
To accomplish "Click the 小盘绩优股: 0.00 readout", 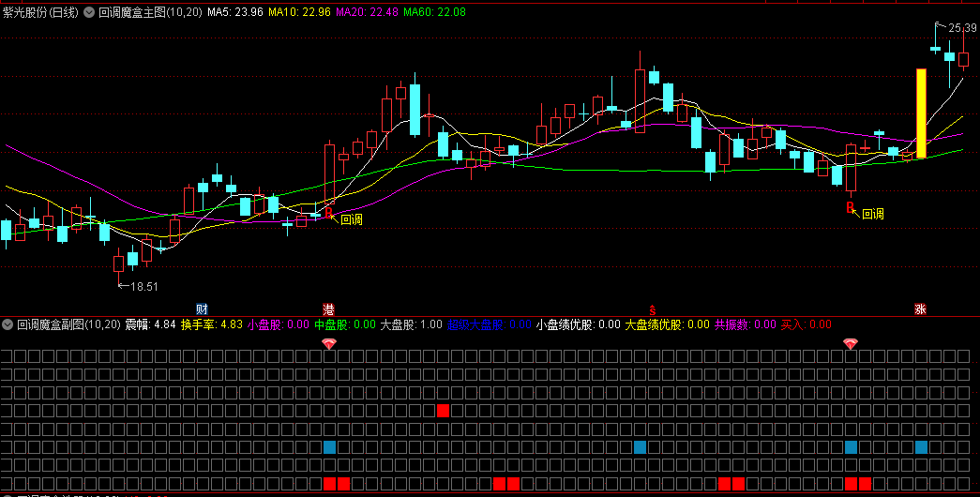I will [578, 324].
